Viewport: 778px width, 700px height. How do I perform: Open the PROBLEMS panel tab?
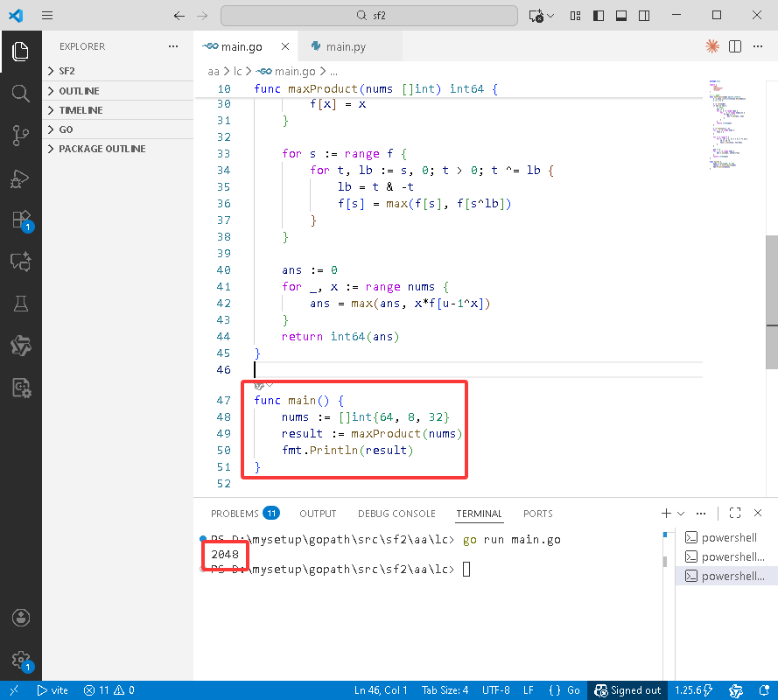pyautogui.click(x=245, y=514)
